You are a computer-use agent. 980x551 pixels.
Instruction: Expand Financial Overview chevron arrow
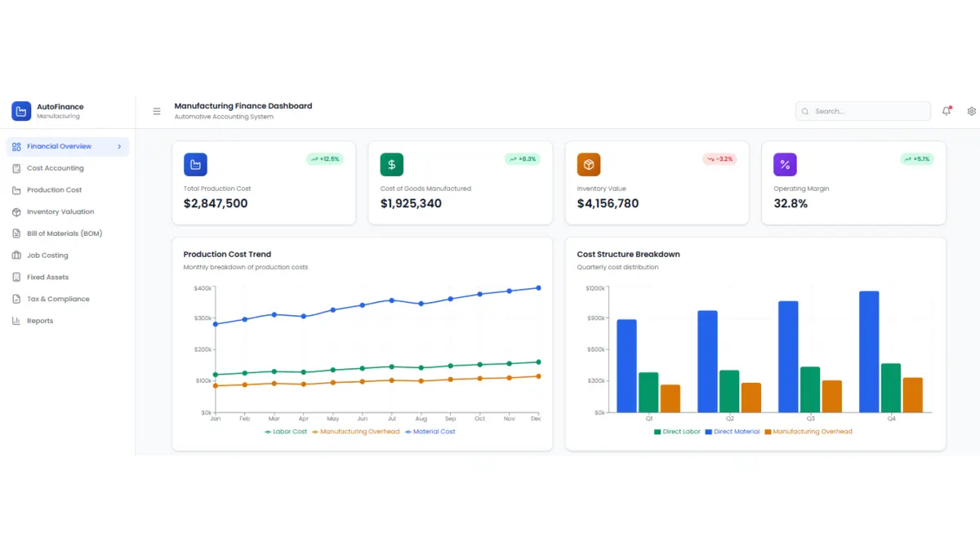pos(119,147)
